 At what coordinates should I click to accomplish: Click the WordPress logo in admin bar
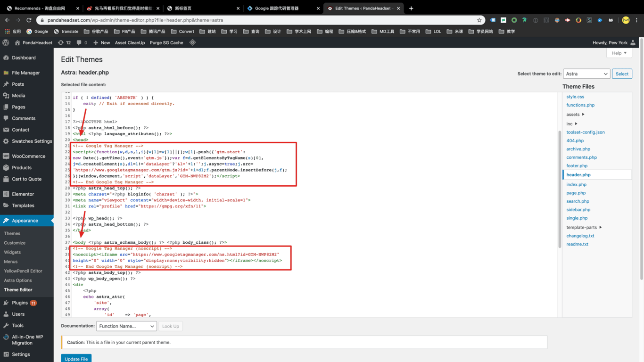pyautogui.click(x=6, y=42)
